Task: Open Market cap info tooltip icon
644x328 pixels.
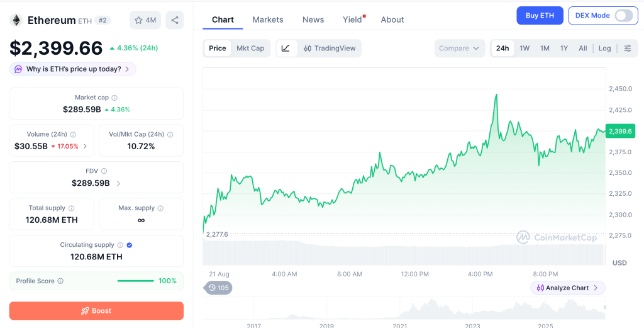Action: pos(114,98)
